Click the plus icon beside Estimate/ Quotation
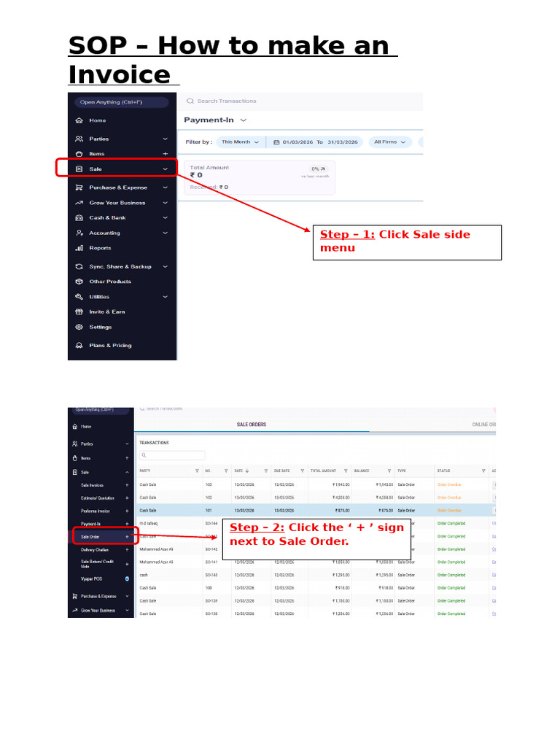Screen dimensions: 560x747 [127, 498]
